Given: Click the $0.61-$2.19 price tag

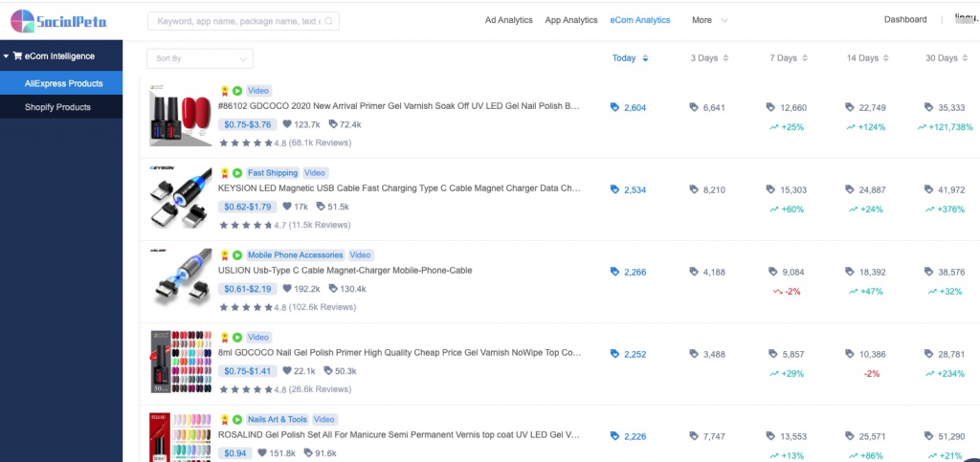Looking at the screenshot, I should tap(248, 289).
